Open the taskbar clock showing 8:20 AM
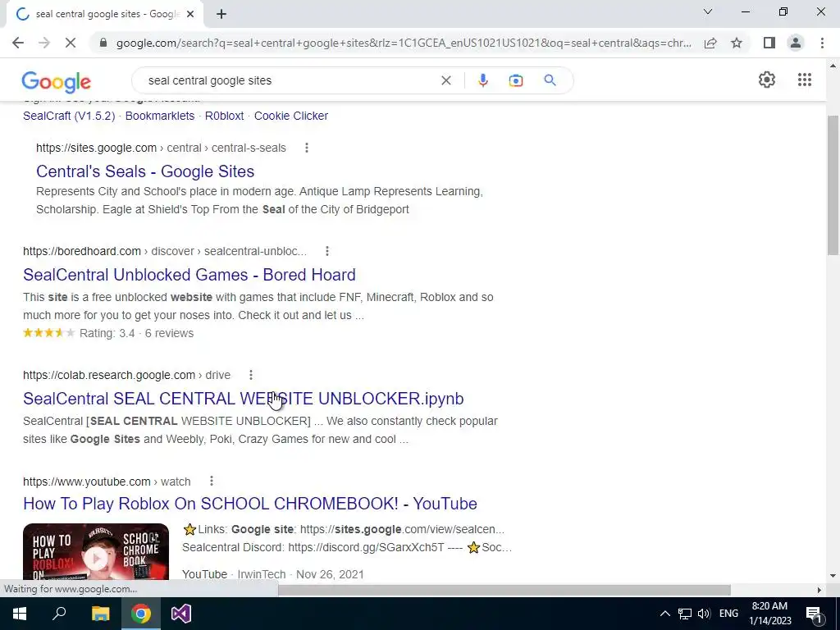Viewport: 840px width, 630px height. click(x=769, y=614)
